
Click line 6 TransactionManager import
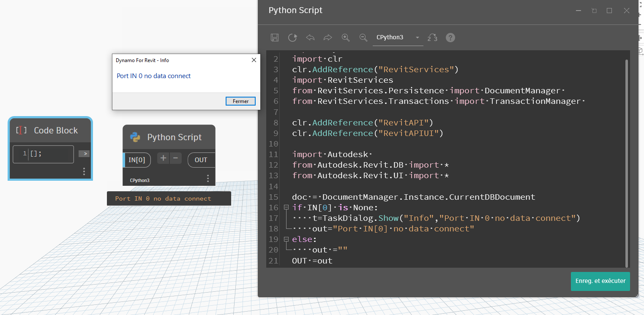439,101
